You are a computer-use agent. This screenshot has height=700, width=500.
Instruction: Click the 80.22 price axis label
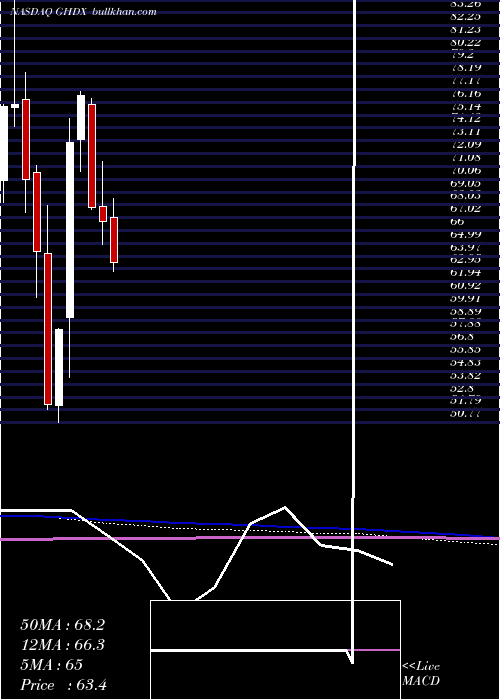coord(466,42)
